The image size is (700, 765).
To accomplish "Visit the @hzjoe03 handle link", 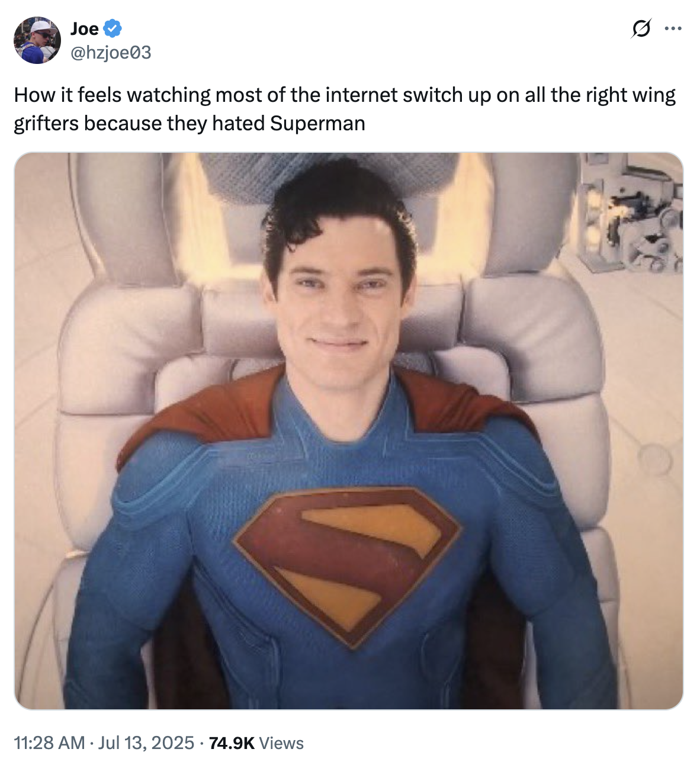I will pyautogui.click(x=111, y=53).
